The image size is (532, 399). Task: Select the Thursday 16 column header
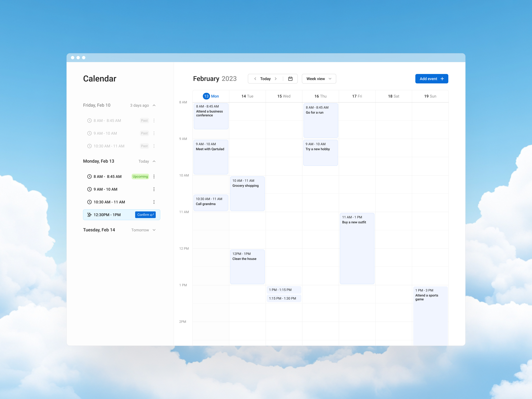coord(320,96)
